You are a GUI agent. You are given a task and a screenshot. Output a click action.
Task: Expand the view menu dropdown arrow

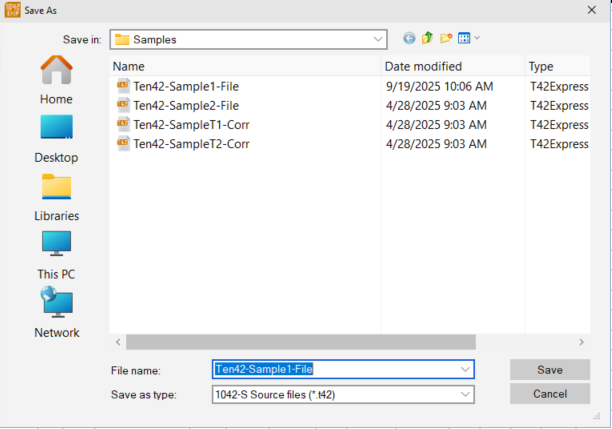point(477,38)
